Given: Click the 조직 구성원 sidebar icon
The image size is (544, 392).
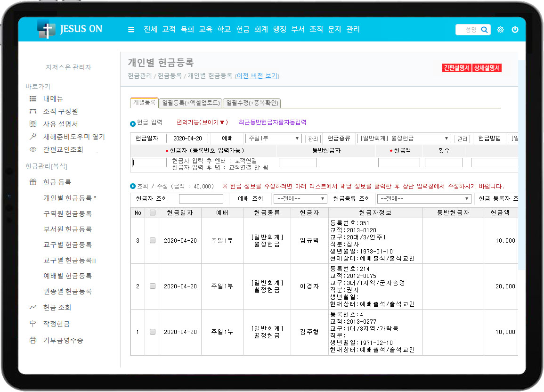Looking at the screenshot, I should pyautogui.click(x=33, y=112).
